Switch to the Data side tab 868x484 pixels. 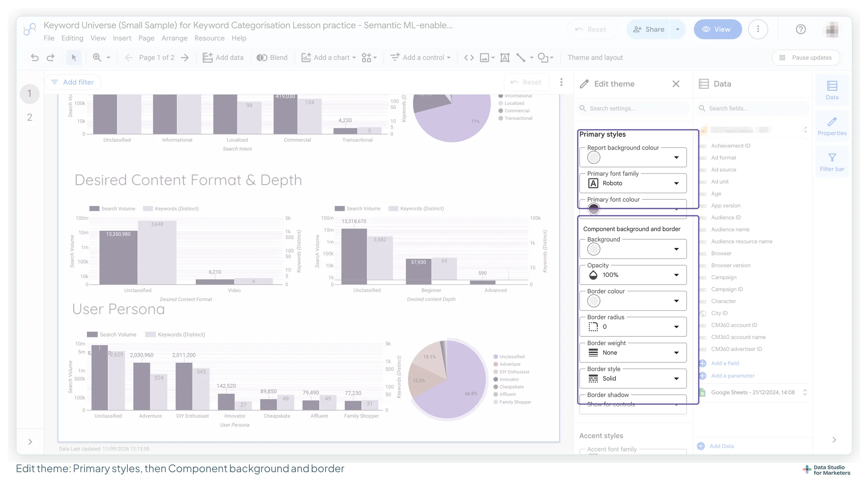pos(832,90)
